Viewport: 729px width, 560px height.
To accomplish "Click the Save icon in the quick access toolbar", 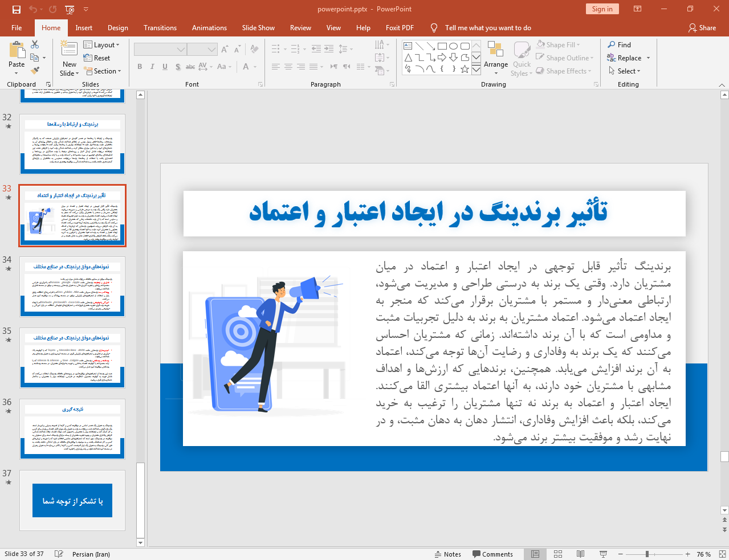I will pyautogui.click(x=16, y=9).
